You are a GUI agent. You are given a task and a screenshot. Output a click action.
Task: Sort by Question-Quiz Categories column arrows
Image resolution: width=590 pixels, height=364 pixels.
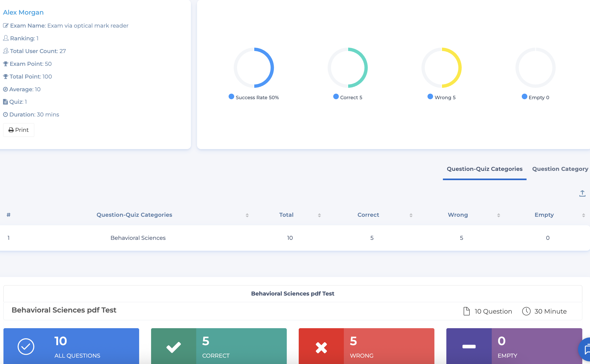247,215
